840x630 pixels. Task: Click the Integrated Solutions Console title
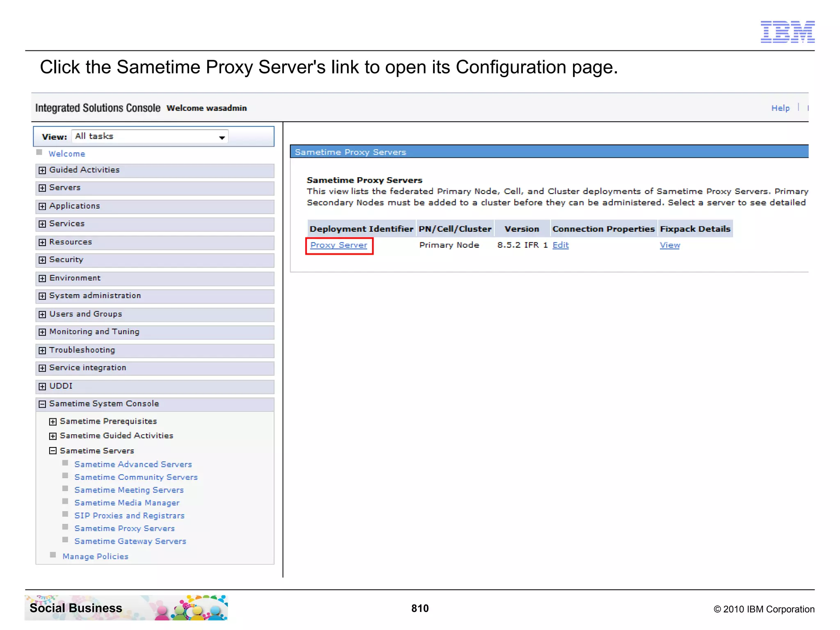coord(98,108)
